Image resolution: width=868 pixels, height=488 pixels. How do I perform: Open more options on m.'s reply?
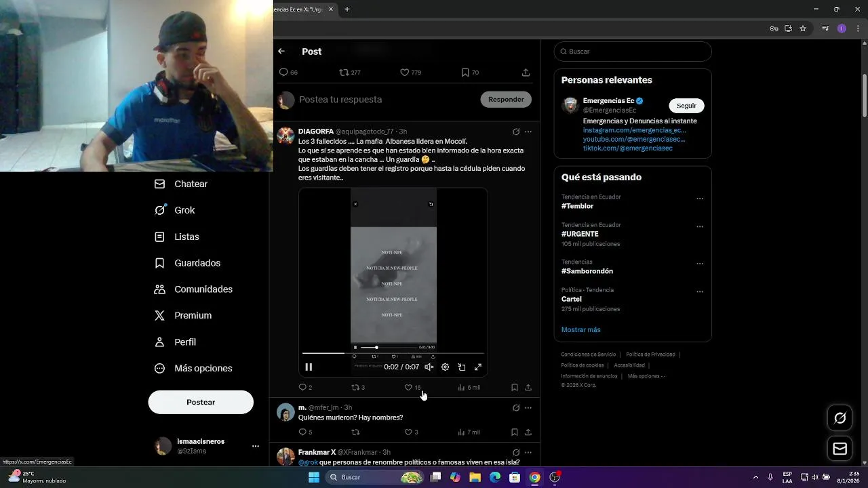pyautogui.click(x=528, y=408)
